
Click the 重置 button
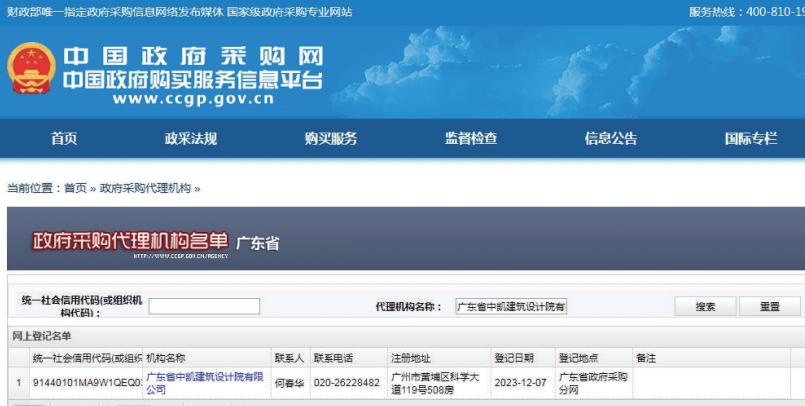(x=770, y=306)
